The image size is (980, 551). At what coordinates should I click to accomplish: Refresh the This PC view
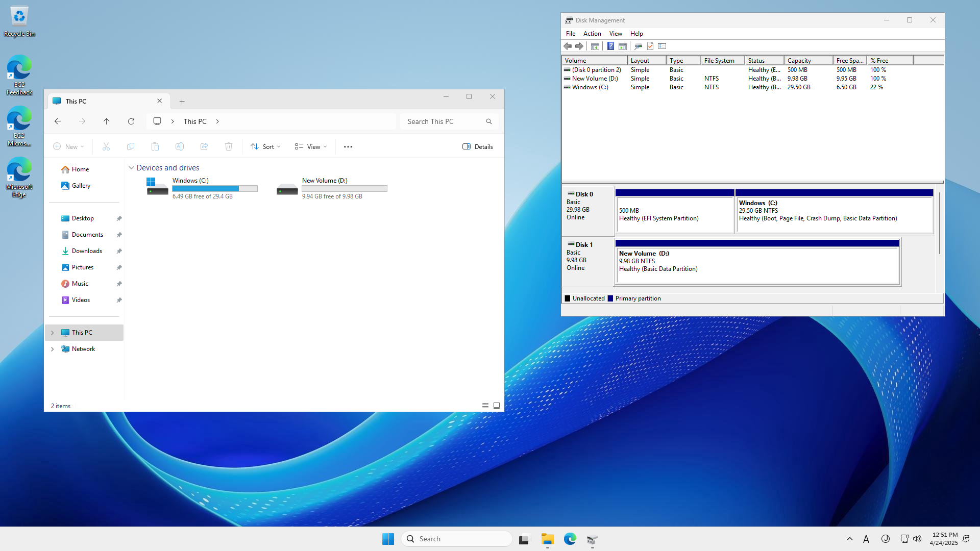coord(131,121)
